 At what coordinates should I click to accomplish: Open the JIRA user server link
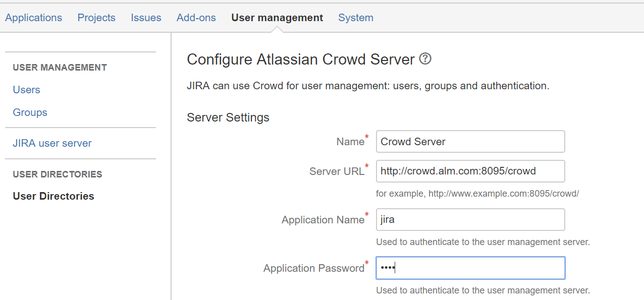(52, 143)
